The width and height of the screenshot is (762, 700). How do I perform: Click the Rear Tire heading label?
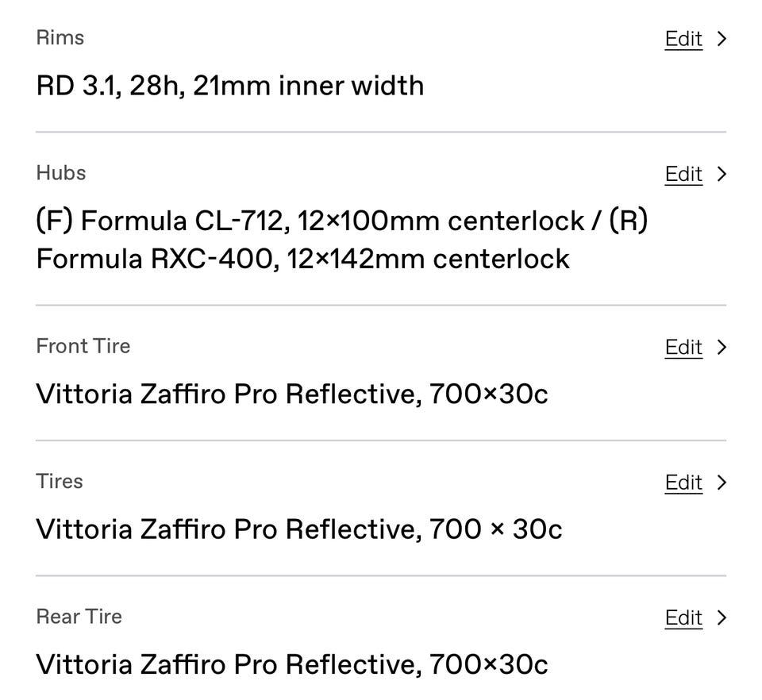79,616
